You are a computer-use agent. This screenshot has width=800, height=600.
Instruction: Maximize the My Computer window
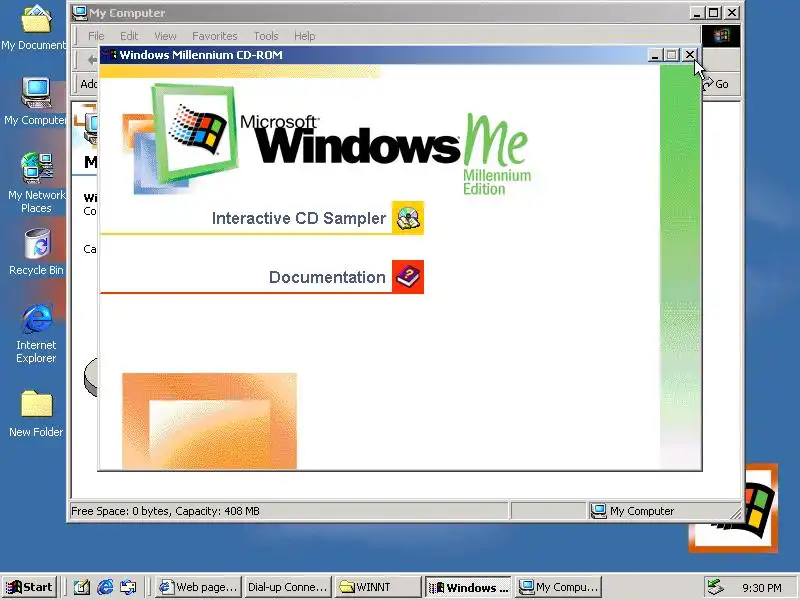coord(714,13)
